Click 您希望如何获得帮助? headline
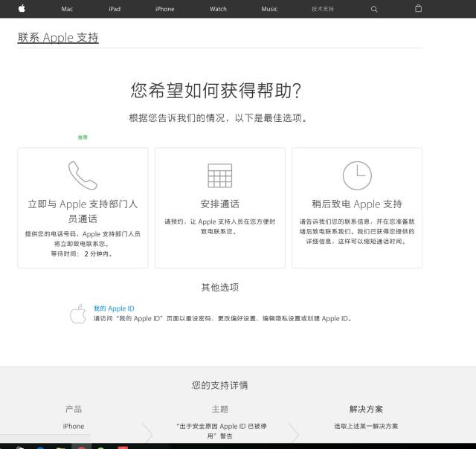This screenshot has height=449, width=476. pyautogui.click(x=216, y=91)
